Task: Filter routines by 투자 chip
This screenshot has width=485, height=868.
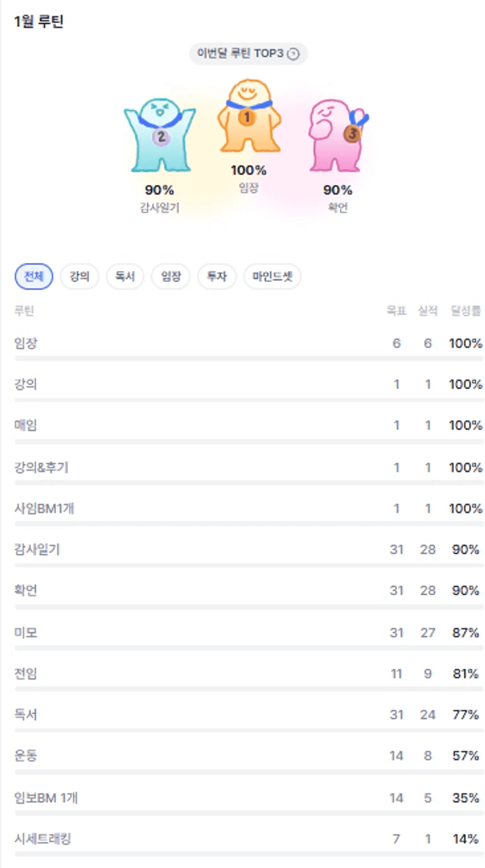Action: tap(216, 276)
